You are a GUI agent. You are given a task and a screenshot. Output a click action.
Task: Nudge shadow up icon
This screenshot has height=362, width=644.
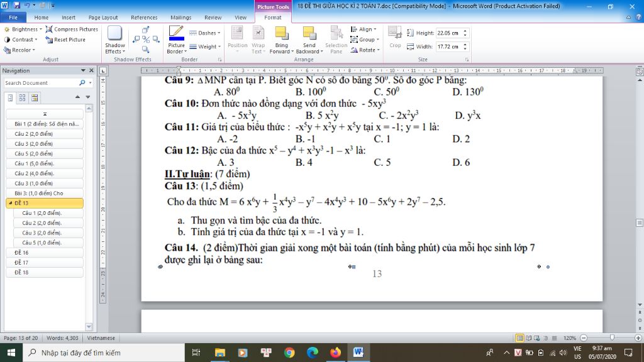point(146,30)
